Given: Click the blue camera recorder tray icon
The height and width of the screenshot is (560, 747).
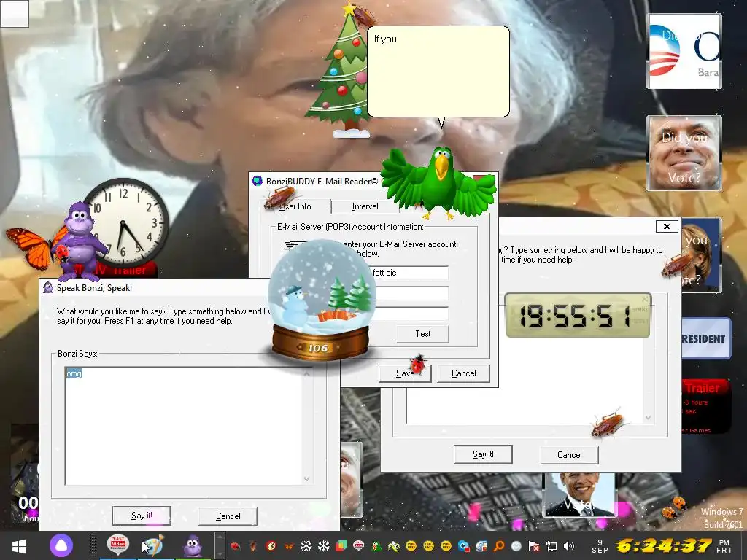Looking at the screenshot, I should click(x=463, y=546).
